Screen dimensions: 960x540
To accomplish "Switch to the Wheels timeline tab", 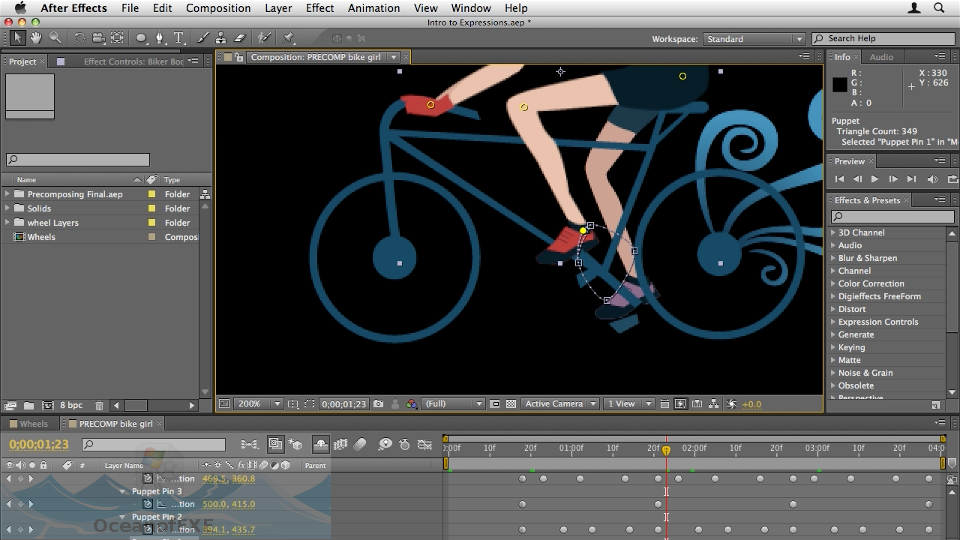I will [x=33, y=424].
